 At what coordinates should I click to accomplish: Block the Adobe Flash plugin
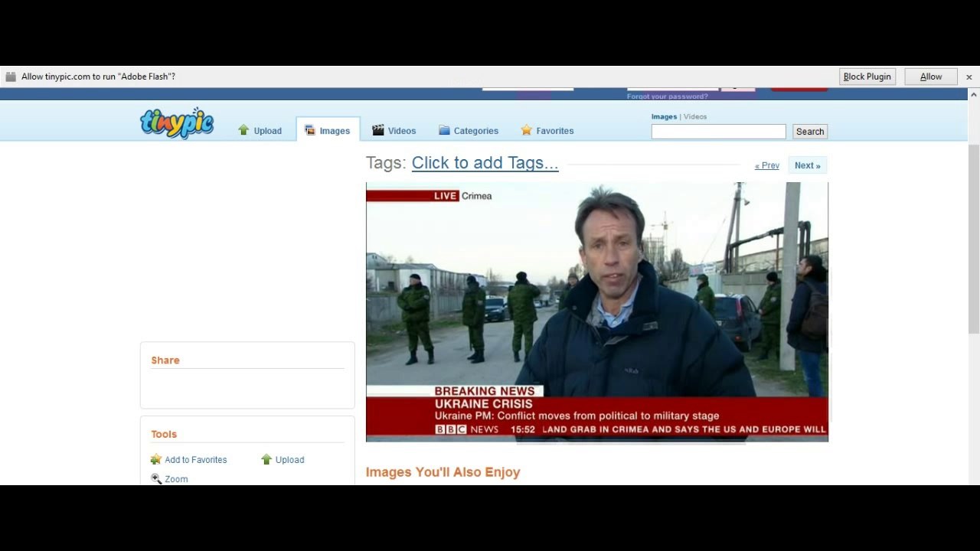tap(867, 77)
